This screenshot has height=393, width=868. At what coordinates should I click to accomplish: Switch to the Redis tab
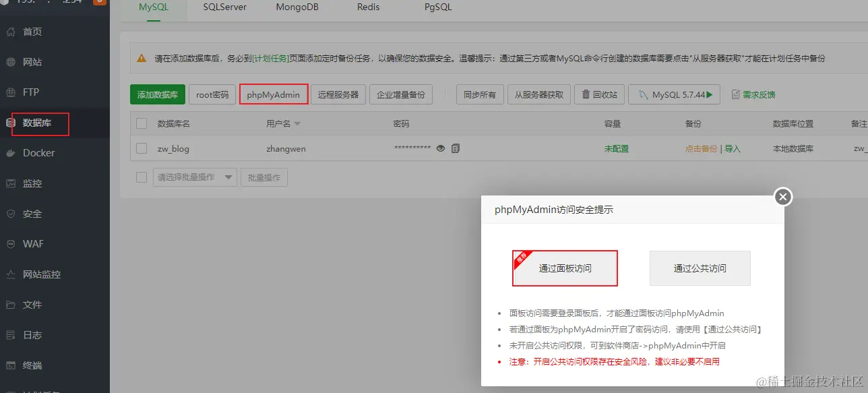(370, 8)
